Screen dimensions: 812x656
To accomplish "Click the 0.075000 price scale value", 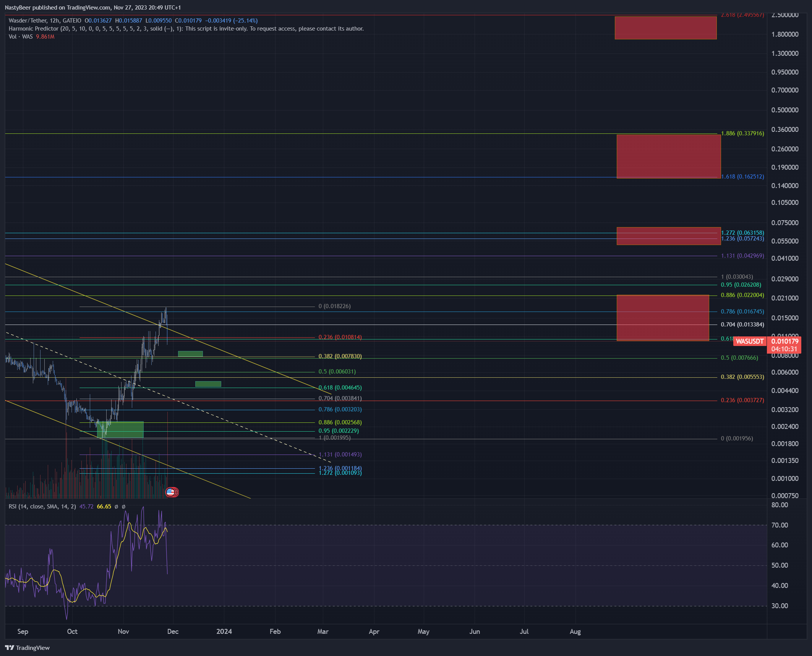I will pyautogui.click(x=785, y=223).
